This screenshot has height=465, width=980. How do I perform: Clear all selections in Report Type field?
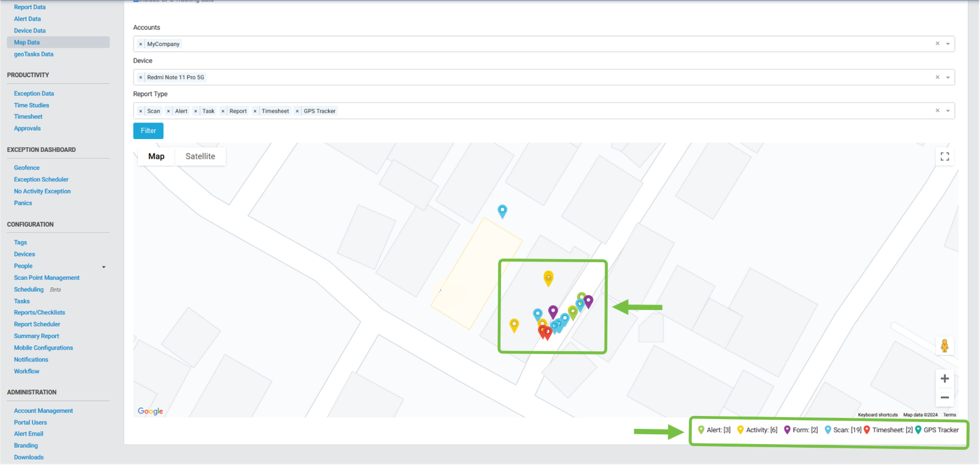(x=937, y=111)
